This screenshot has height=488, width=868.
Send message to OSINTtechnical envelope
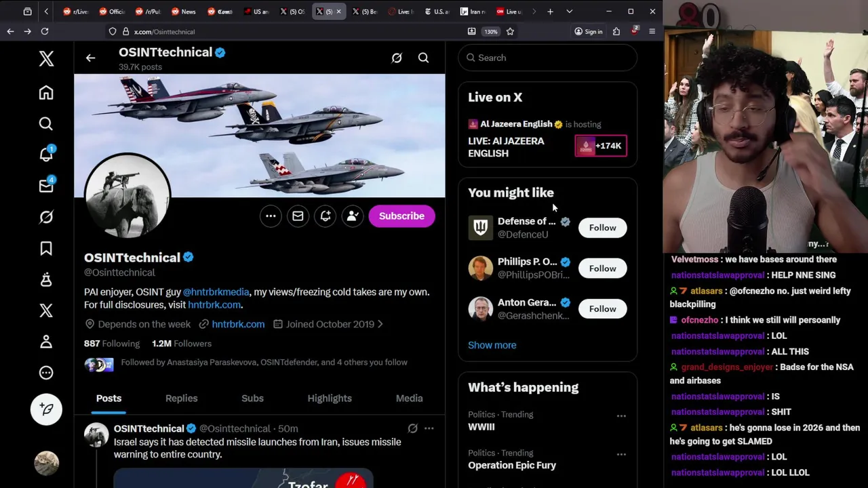[298, 216]
